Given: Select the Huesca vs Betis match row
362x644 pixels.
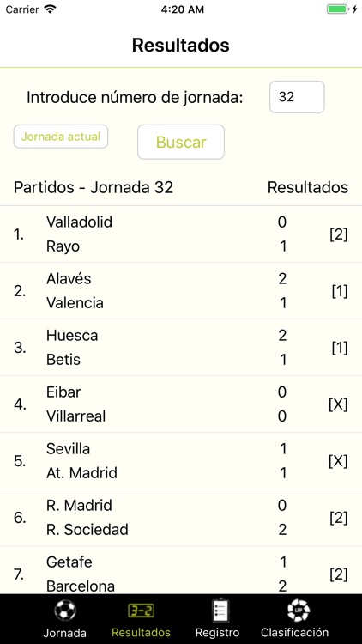Looking at the screenshot, I should (x=181, y=348).
